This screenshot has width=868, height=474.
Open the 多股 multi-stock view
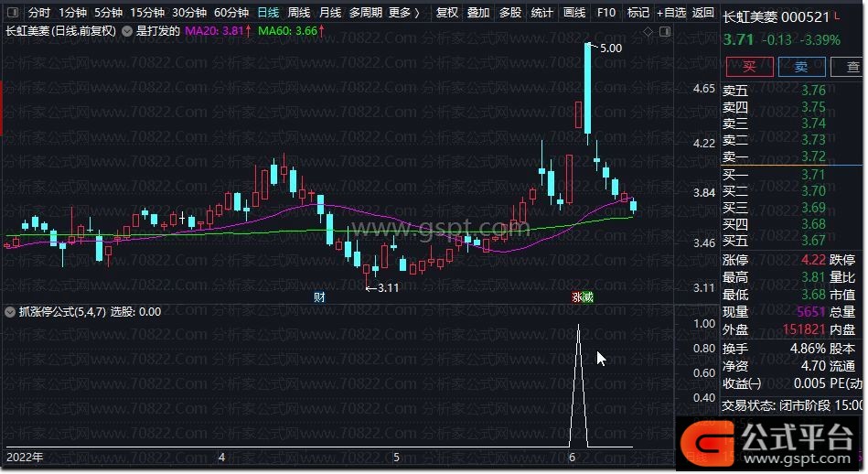click(x=510, y=12)
